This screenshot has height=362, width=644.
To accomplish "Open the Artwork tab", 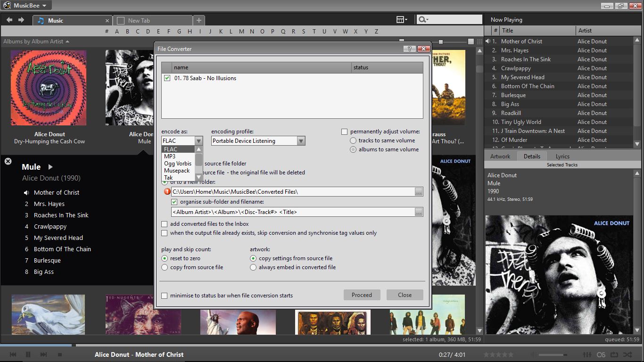I will pos(500,156).
